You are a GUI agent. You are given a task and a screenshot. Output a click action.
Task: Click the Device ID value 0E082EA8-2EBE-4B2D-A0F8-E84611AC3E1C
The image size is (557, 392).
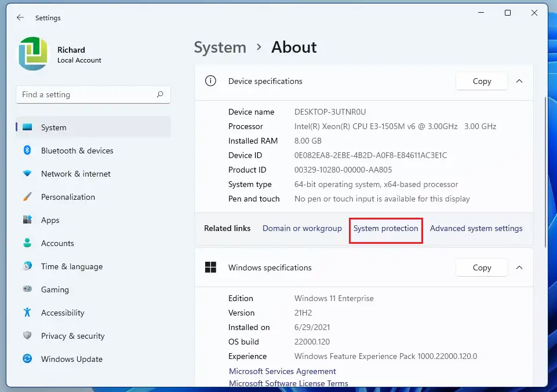click(370, 155)
